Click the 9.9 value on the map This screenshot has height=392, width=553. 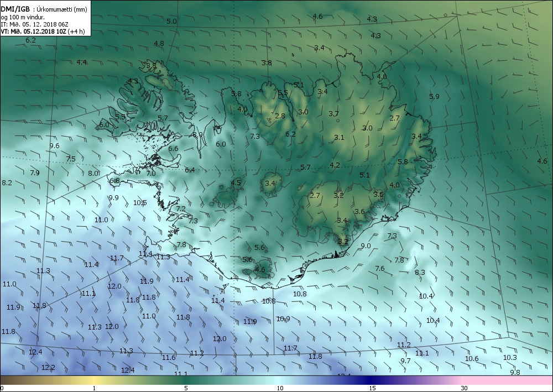[113, 197]
